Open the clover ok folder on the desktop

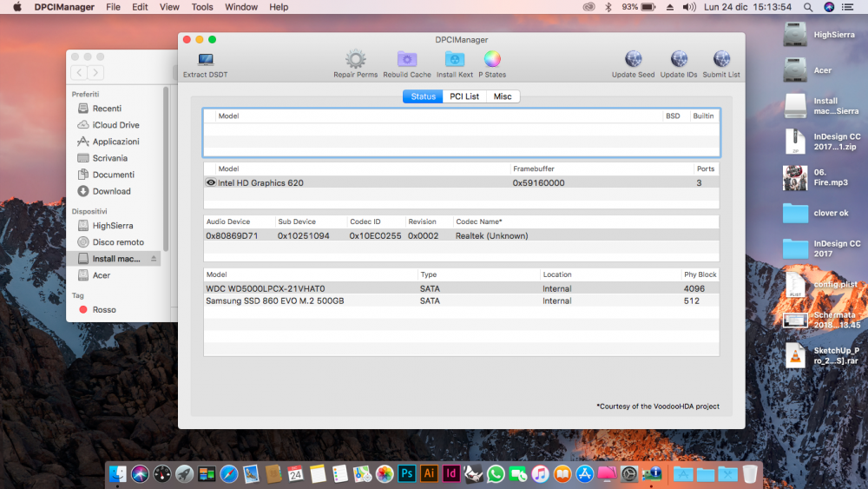795,213
